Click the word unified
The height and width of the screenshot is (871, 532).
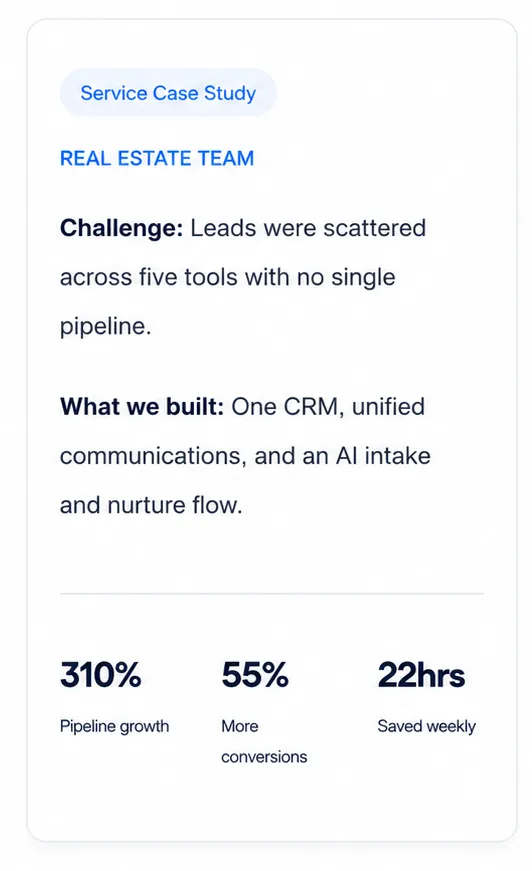388,407
